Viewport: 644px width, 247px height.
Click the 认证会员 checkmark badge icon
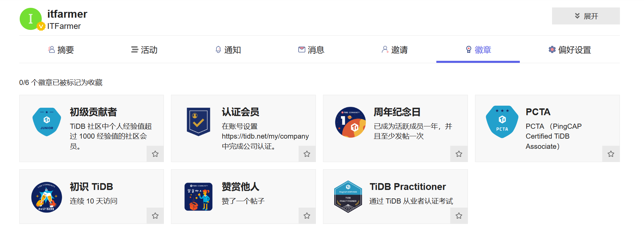tap(198, 122)
